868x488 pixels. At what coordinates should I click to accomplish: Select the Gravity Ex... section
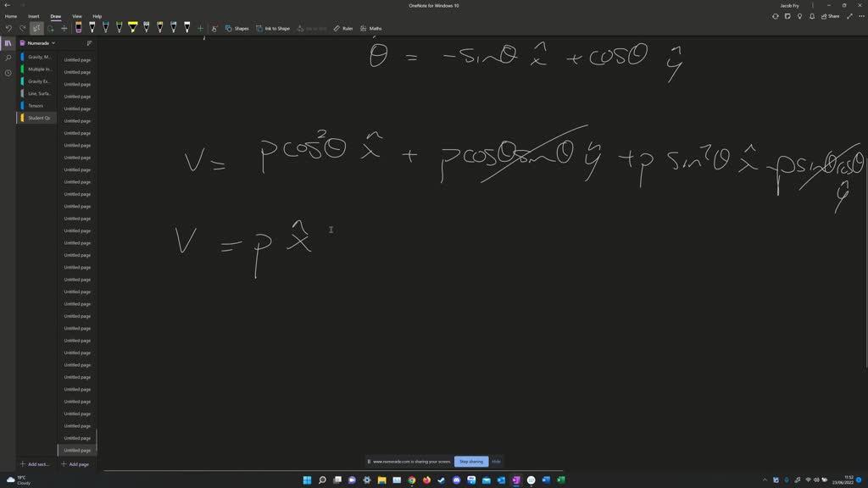tap(38, 81)
